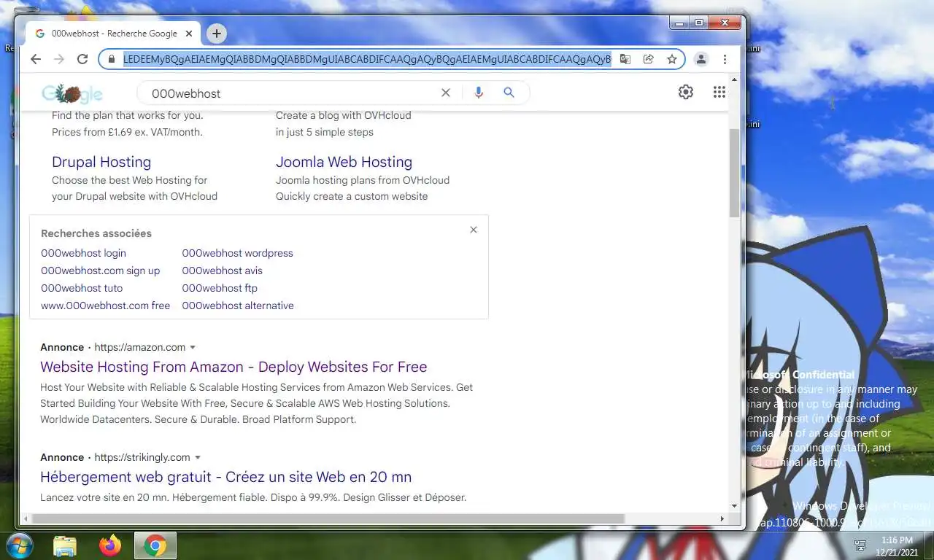
Task: Start voice search with microphone
Action: click(479, 93)
